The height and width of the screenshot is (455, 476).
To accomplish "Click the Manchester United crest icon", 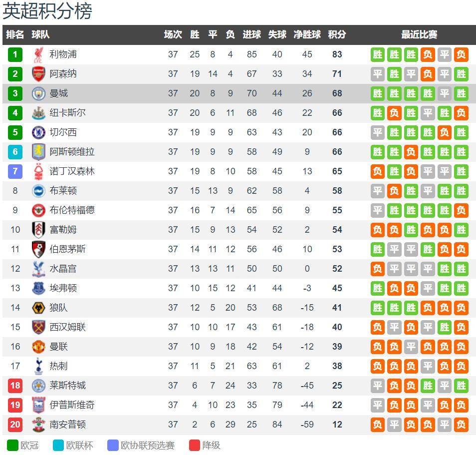I will pos(38,347).
